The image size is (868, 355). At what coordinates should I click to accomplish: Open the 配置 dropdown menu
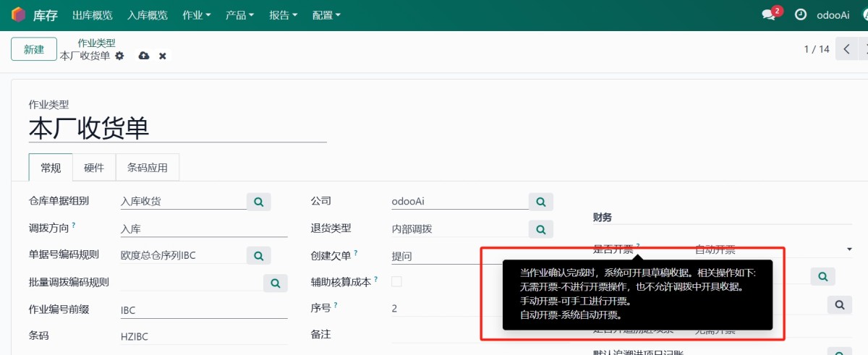coord(326,14)
